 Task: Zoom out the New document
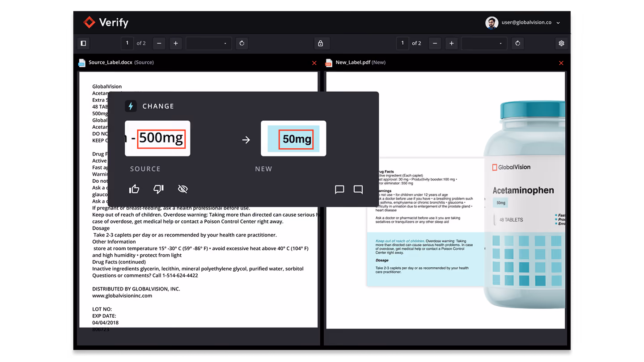pyautogui.click(x=435, y=43)
